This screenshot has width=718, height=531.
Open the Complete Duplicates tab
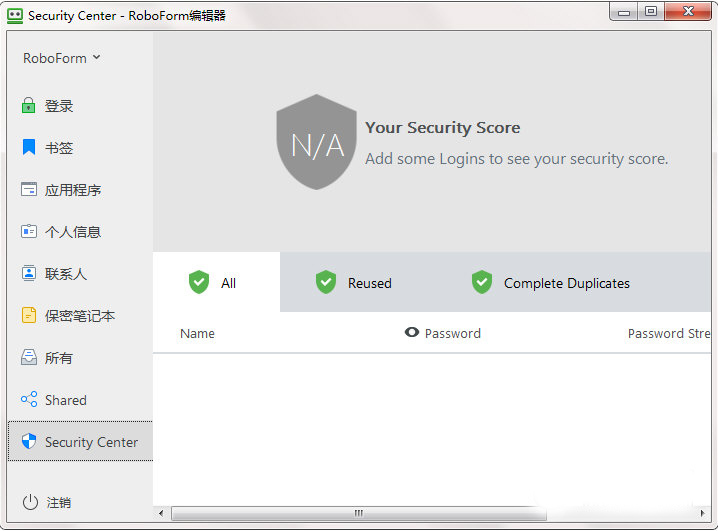tap(550, 283)
